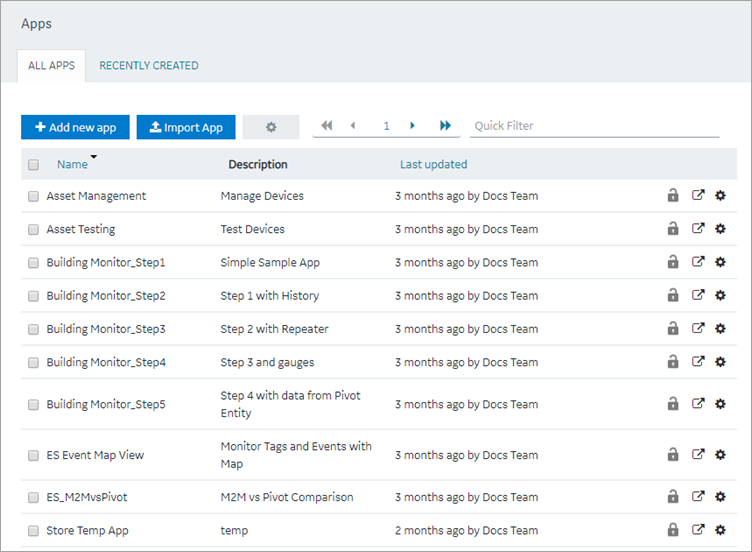
Task: Select the Building Monitor_Step3 checkbox
Action: point(33,329)
